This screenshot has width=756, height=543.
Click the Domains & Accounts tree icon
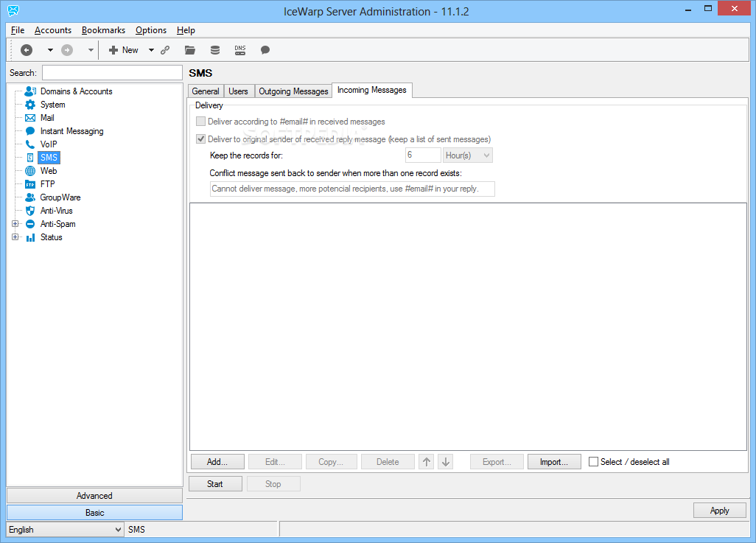point(30,91)
